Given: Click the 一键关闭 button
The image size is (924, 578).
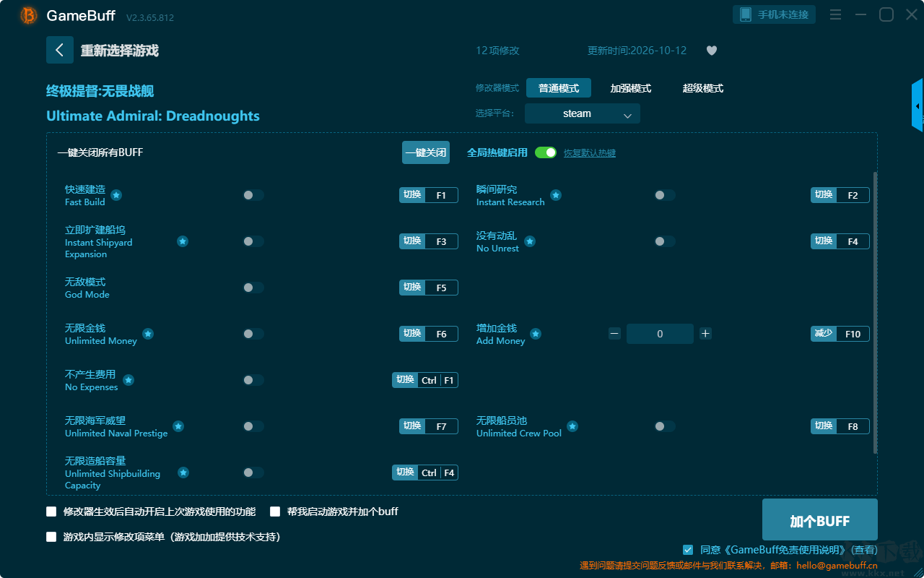Looking at the screenshot, I should 426,152.
